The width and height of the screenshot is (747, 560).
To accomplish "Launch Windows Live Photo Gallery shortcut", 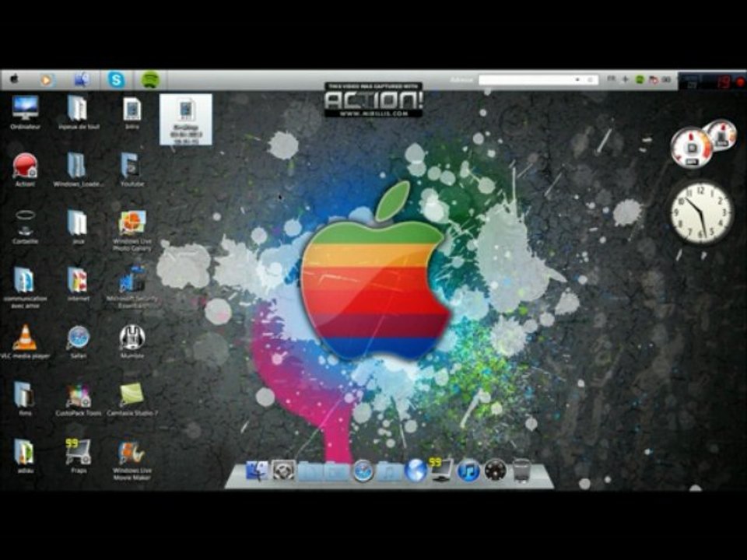I will tap(132, 230).
